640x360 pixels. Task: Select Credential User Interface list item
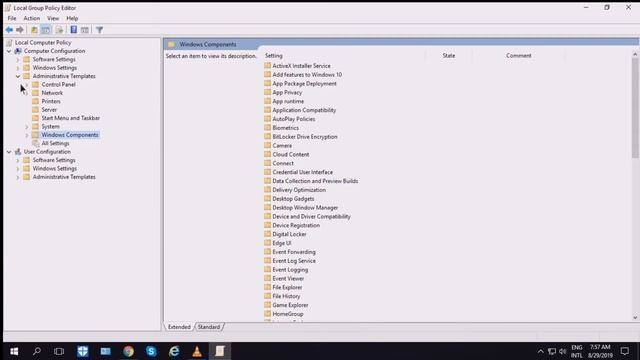coord(302,172)
